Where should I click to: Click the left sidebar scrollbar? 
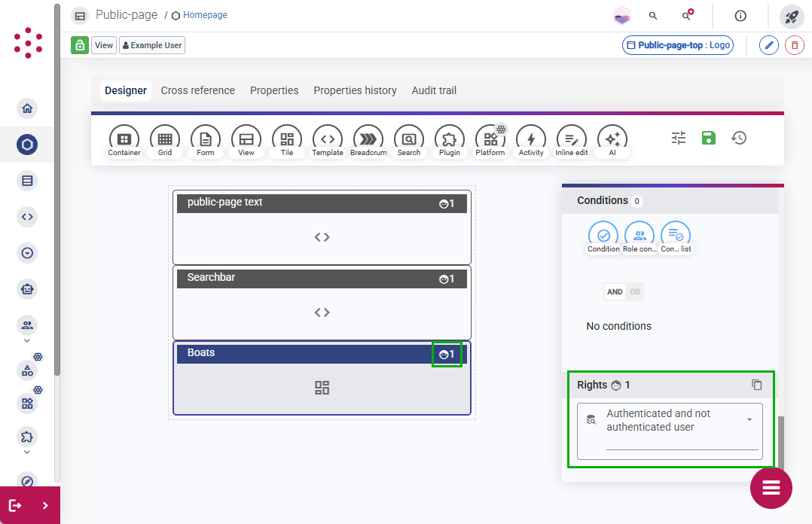[x=57, y=190]
